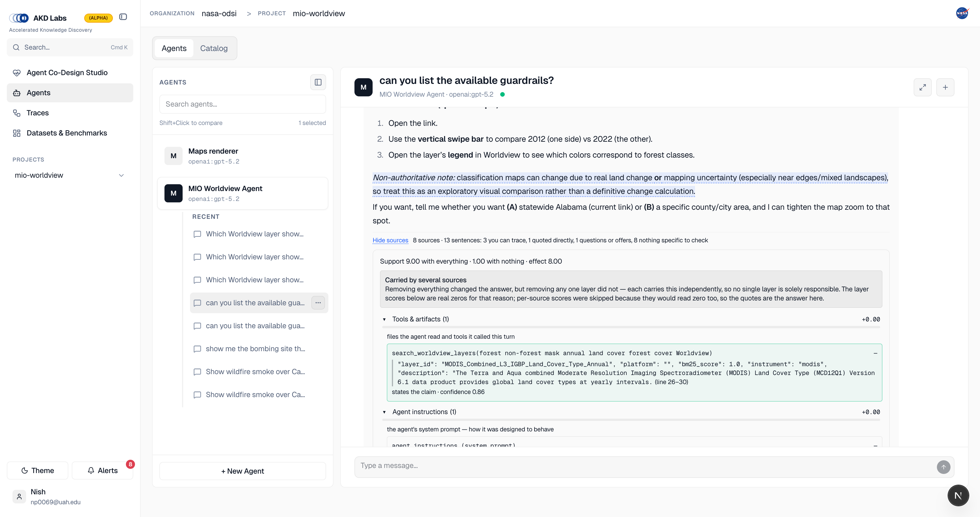The height and width of the screenshot is (517, 980).
Task: Open the nasa-odsi organization breadcrumb
Action: (219, 13)
